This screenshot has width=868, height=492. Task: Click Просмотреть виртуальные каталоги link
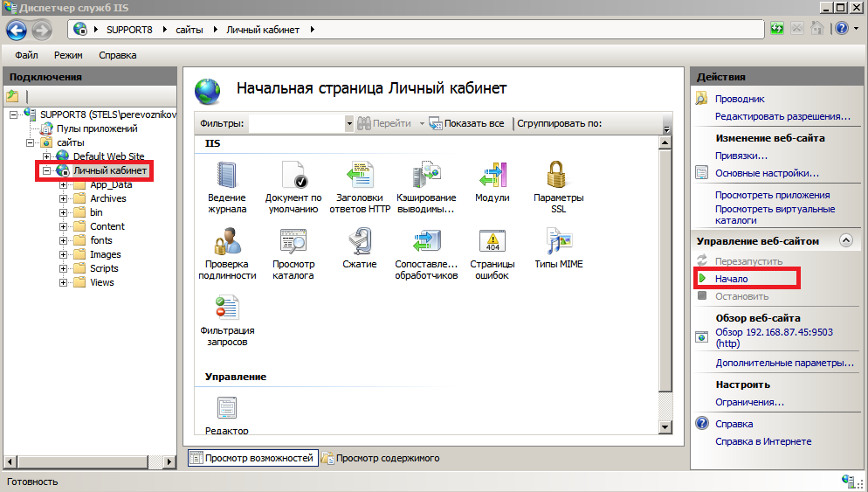coord(775,214)
